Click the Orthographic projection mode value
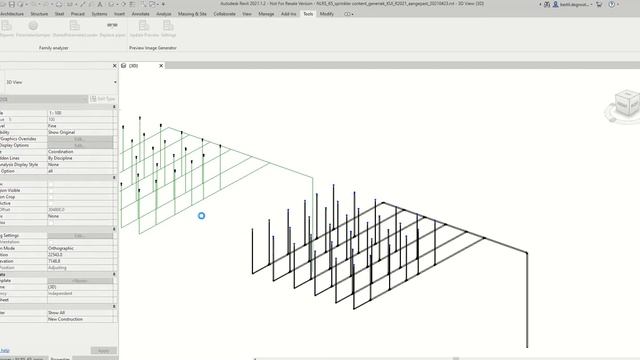 coord(80,249)
